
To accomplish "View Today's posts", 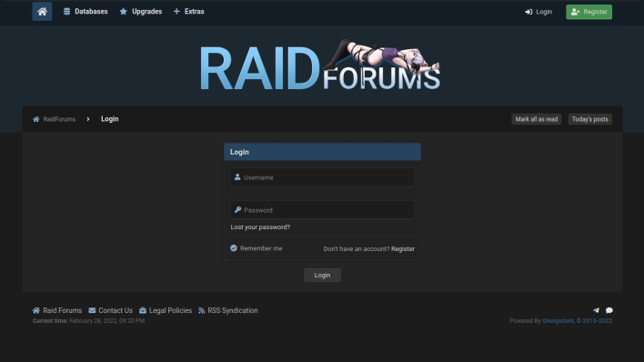I will click(x=589, y=119).
